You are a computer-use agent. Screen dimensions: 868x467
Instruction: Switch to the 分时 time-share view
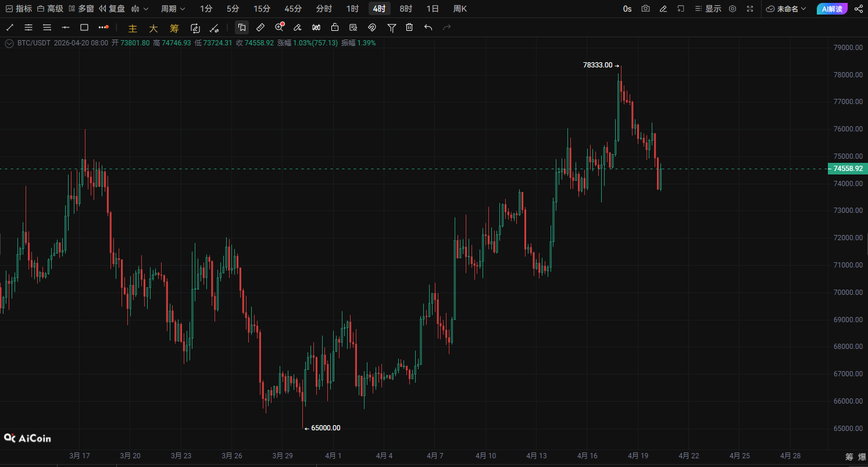(x=324, y=9)
